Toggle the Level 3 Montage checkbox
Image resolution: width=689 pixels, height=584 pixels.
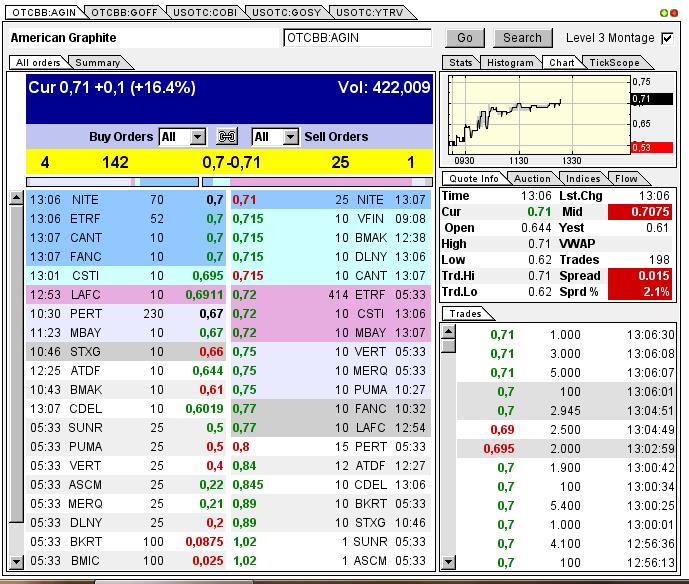(x=668, y=38)
